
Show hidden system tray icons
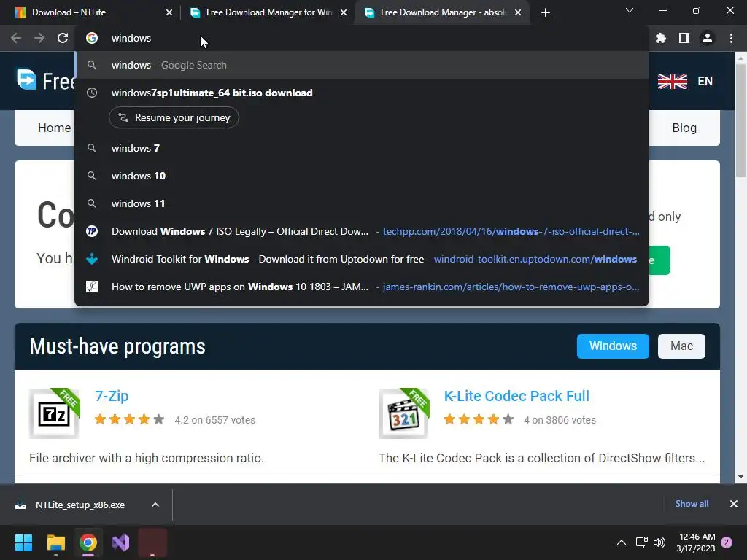point(622,542)
